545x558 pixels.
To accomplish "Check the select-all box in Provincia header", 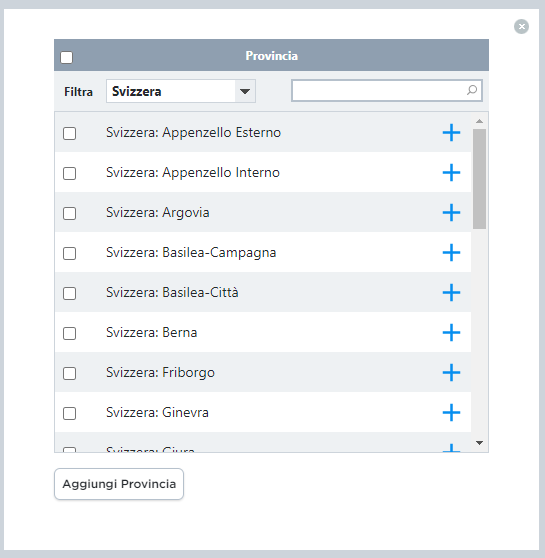I will click(x=67, y=57).
